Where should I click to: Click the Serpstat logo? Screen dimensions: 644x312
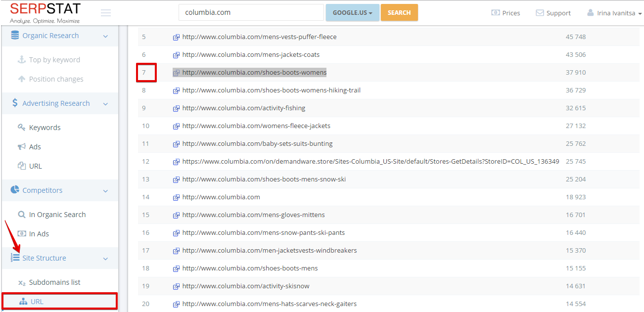pos(45,12)
